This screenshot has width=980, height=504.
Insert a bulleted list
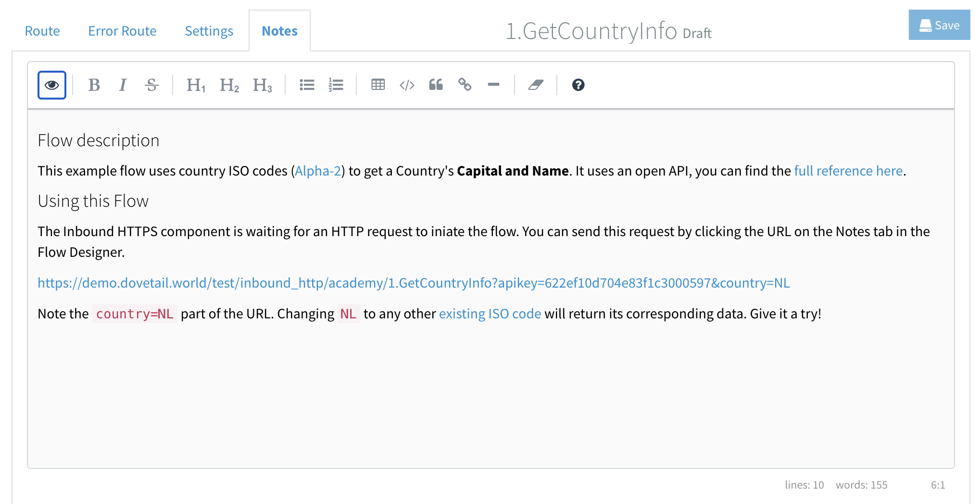(307, 85)
